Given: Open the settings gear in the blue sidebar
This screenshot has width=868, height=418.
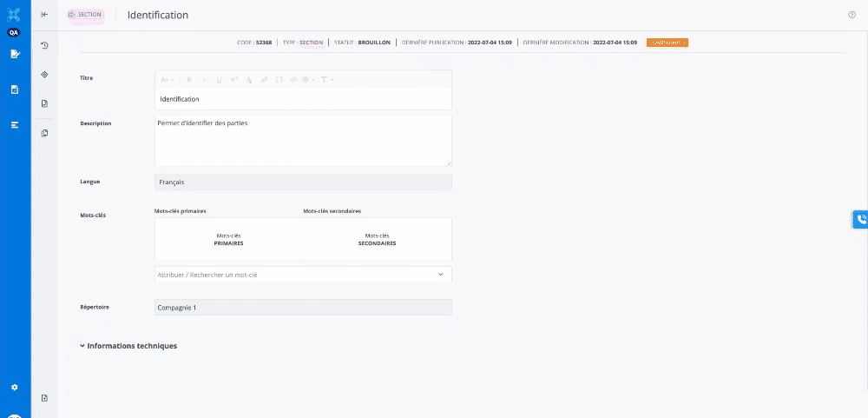Looking at the screenshot, I should (x=14, y=387).
